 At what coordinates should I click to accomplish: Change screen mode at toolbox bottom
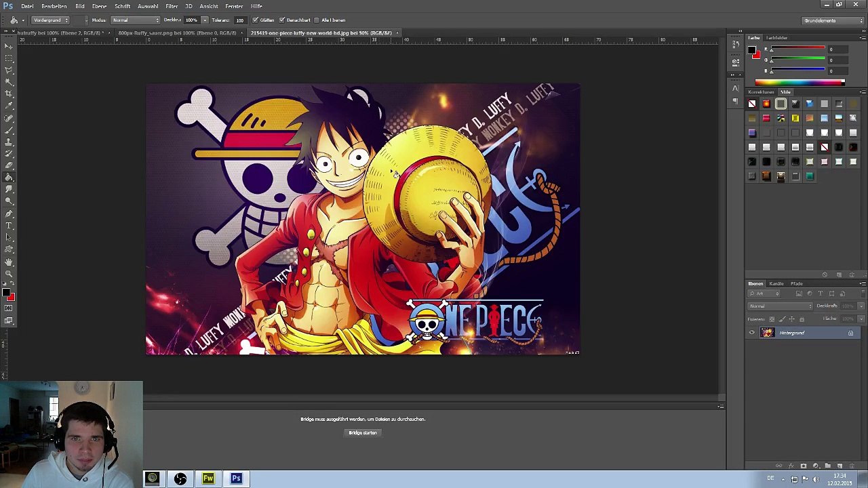click(x=8, y=321)
